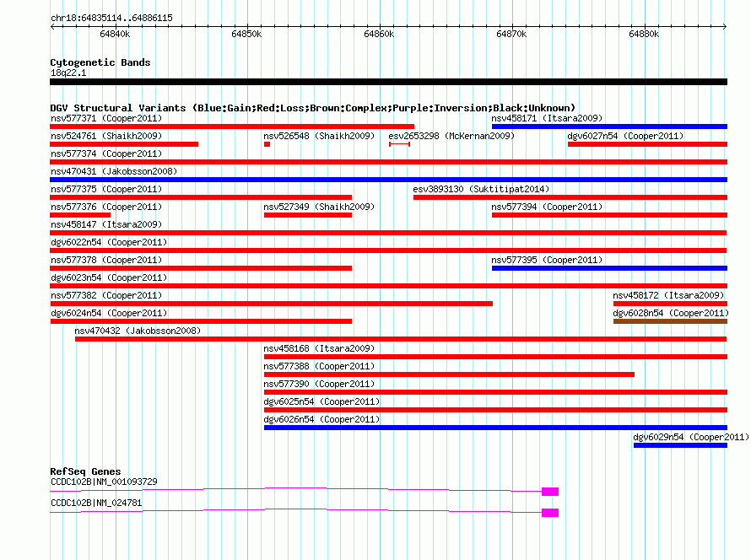Open variant nsv577374 (Cooper2011)
This screenshot has width=751, height=560.
tap(106, 153)
